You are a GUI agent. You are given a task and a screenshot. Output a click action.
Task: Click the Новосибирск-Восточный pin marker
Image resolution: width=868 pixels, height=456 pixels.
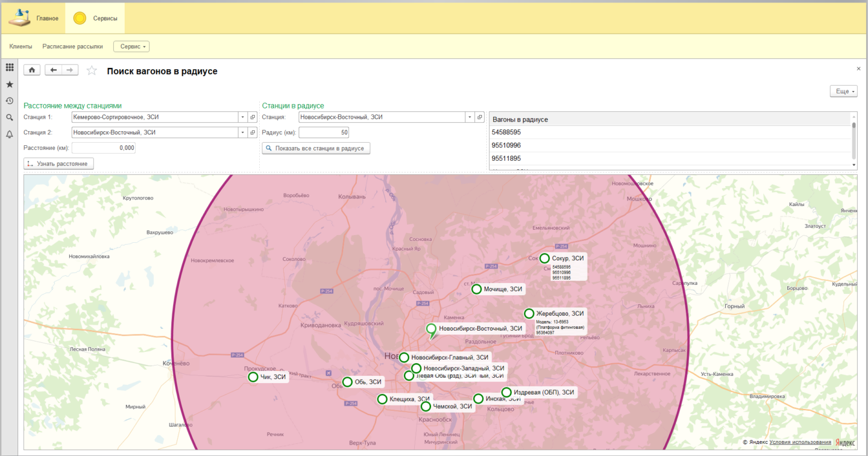click(x=431, y=331)
